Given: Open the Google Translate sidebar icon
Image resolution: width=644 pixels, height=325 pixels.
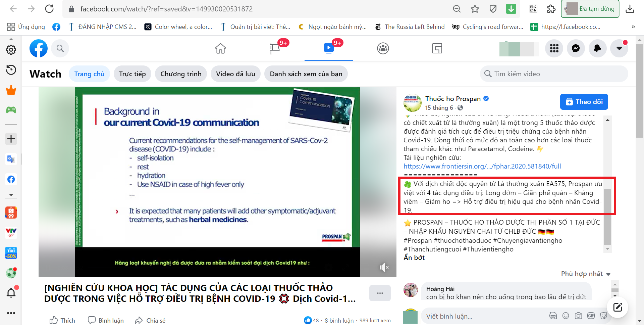Looking at the screenshot, I should click(x=11, y=159).
